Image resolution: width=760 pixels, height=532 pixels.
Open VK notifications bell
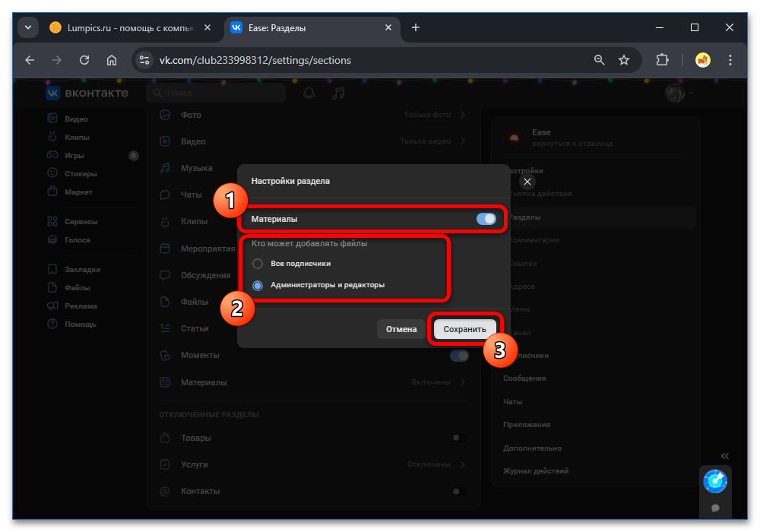(309, 93)
